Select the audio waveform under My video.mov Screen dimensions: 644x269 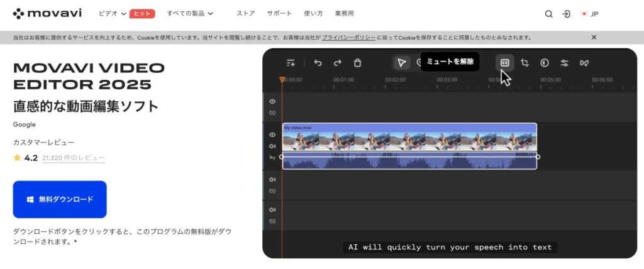point(409,160)
